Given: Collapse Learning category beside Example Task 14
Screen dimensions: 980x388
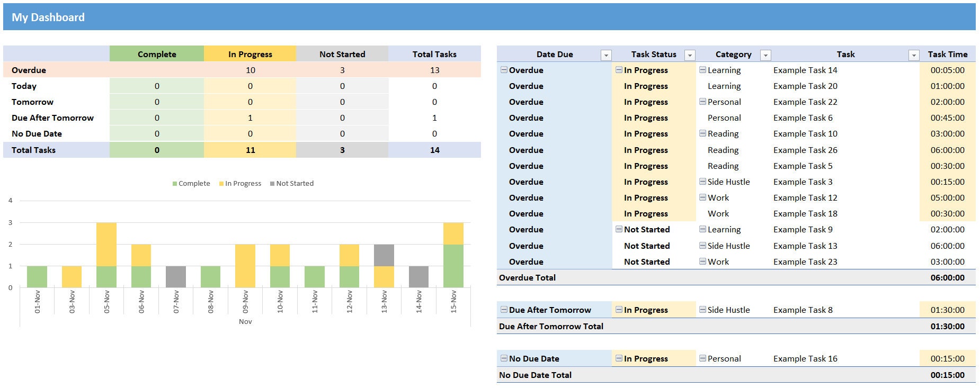Looking at the screenshot, I should 702,69.
